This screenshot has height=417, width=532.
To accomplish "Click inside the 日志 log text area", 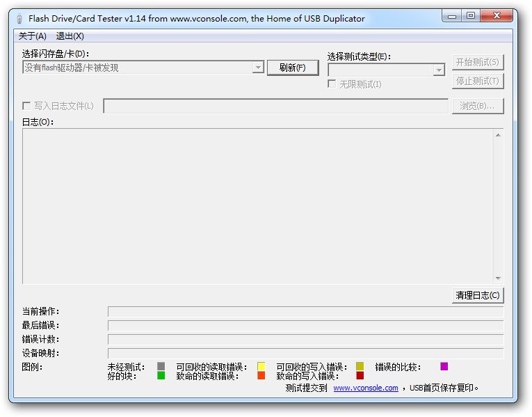I will [258, 206].
